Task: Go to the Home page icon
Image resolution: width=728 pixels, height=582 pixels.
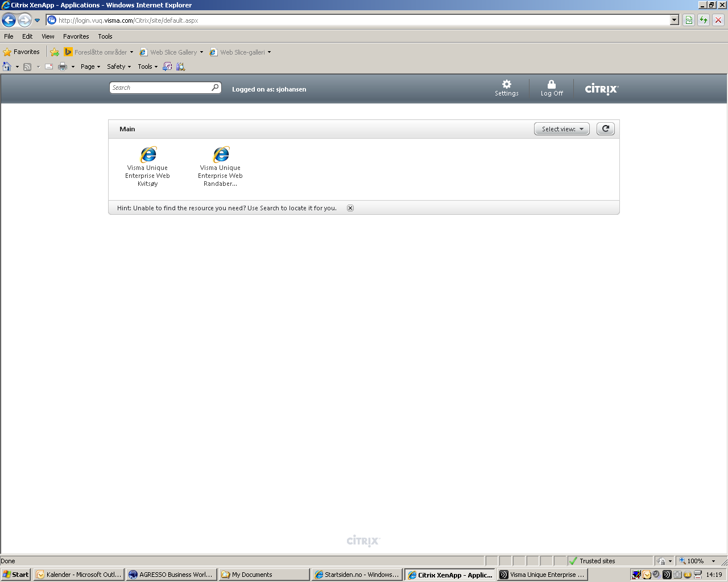Action: 7,66
